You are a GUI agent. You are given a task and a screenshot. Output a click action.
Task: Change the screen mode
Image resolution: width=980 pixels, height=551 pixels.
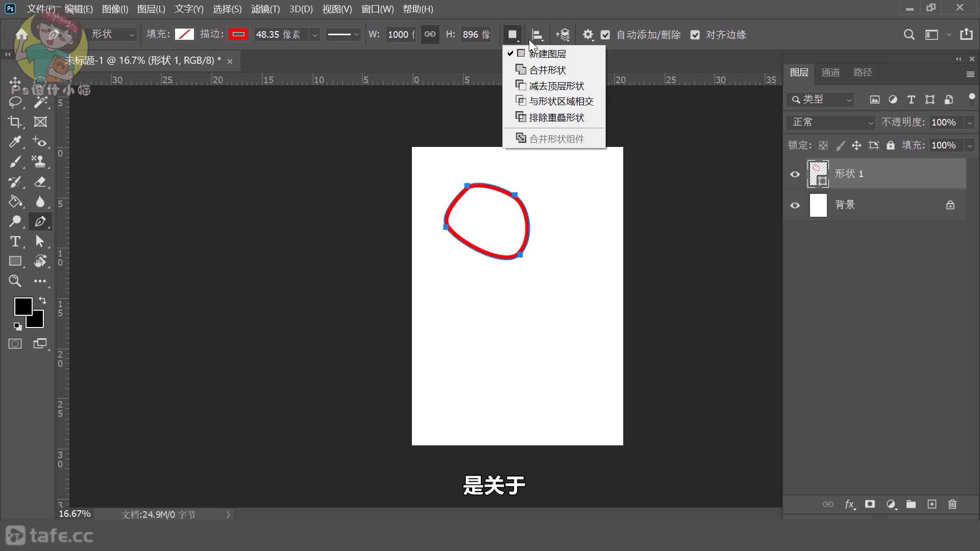[x=40, y=344]
